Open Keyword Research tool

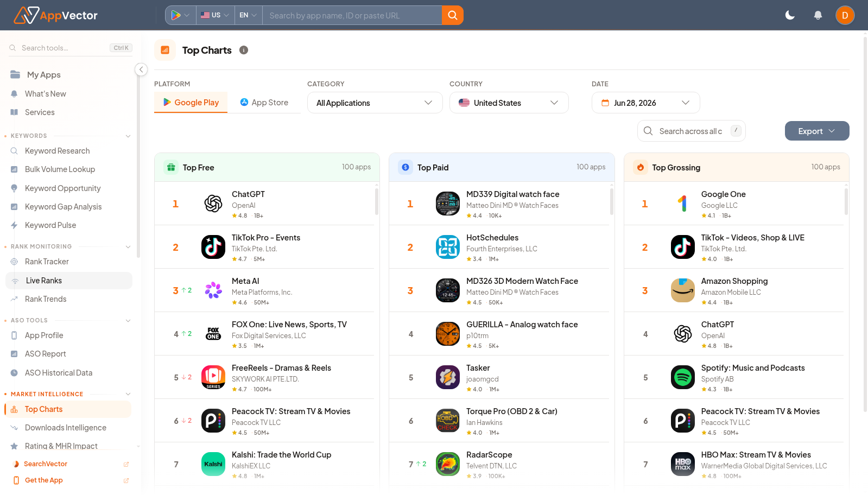(x=58, y=151)
